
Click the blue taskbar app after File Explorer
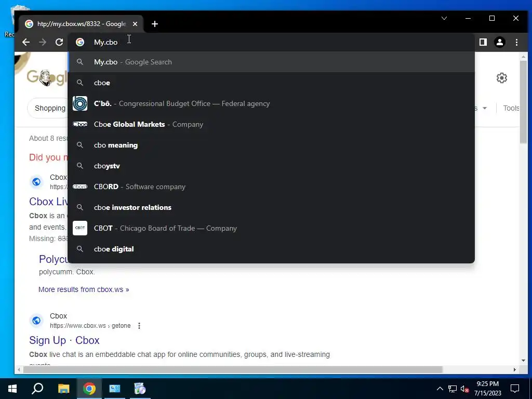point(115,389)
